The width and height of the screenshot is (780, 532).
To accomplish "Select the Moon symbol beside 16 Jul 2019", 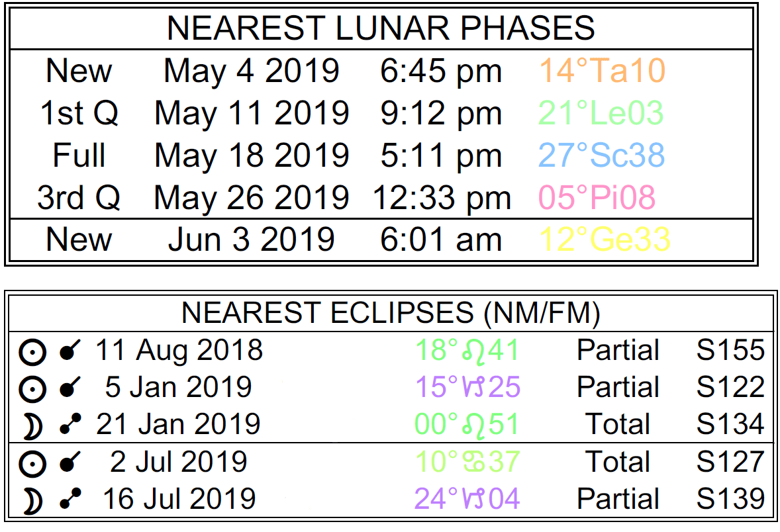I will pyautogui.click(x=32, y=500).
